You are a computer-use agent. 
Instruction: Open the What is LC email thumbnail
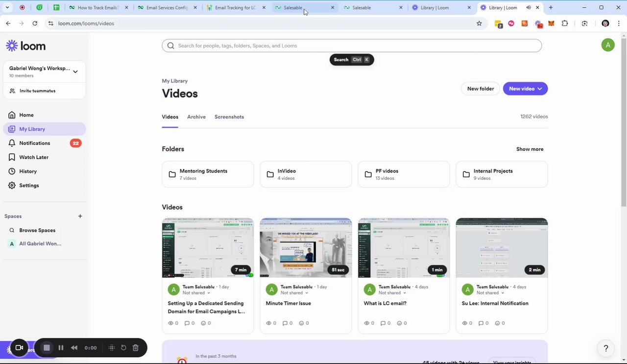[404, 248]
